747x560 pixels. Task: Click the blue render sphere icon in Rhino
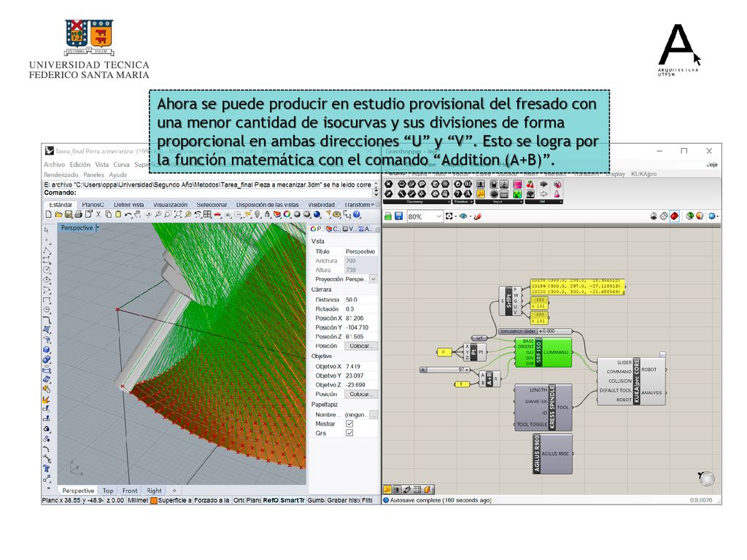click(317, 215)
